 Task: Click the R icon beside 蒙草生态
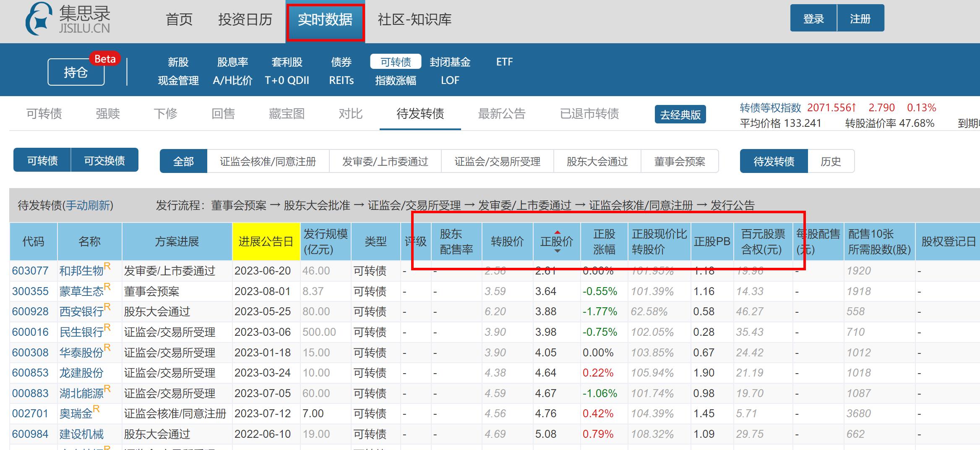(x=108, y=287)
